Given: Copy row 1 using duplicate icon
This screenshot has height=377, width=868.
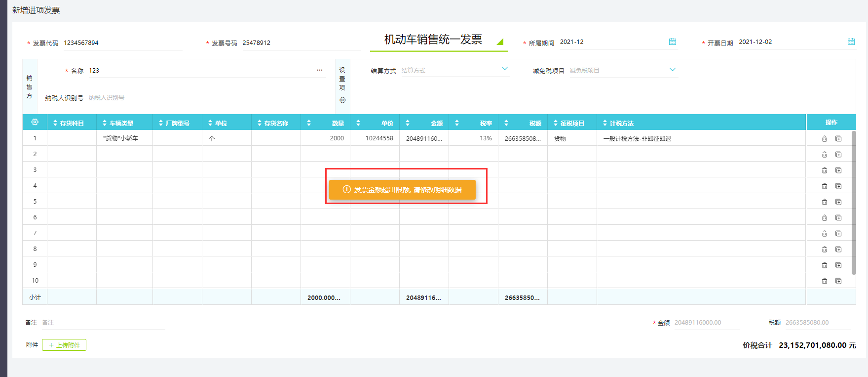Looking at the screenshot, I should [838, 139].
